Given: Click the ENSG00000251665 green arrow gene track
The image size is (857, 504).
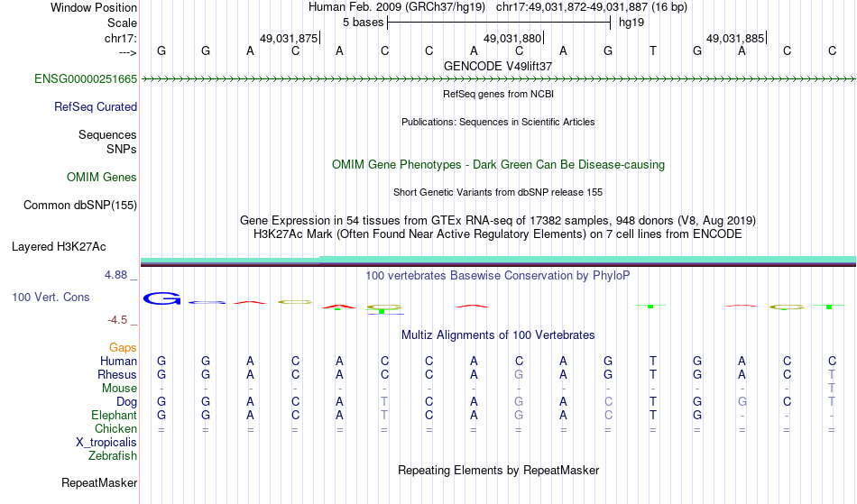Looking at the screenshot, I should tap(498, 79).
